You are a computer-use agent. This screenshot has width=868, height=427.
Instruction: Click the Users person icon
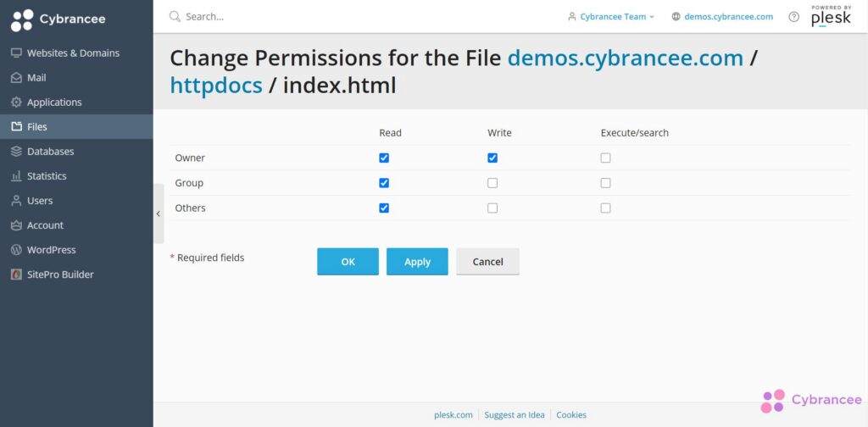tap(17, 201)
